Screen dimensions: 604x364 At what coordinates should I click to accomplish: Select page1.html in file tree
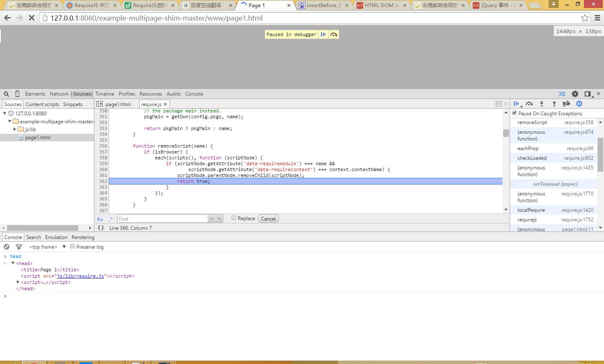pos(37,138)
